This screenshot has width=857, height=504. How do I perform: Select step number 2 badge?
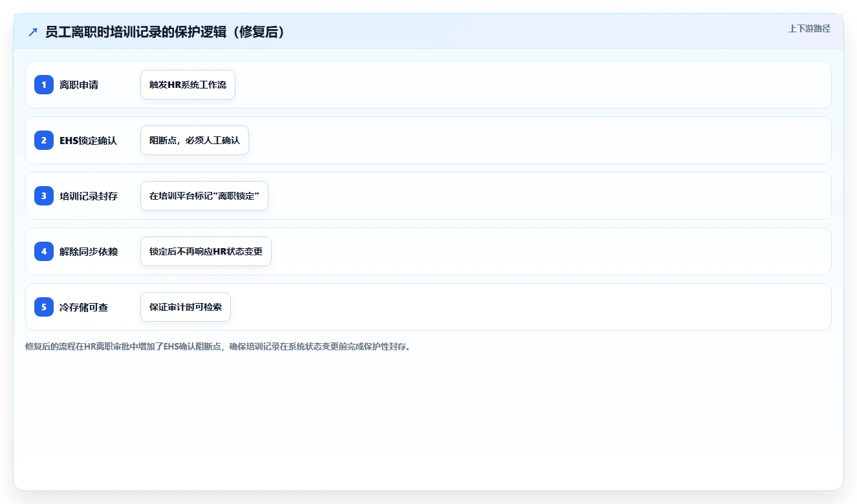[x=44, y=140]
